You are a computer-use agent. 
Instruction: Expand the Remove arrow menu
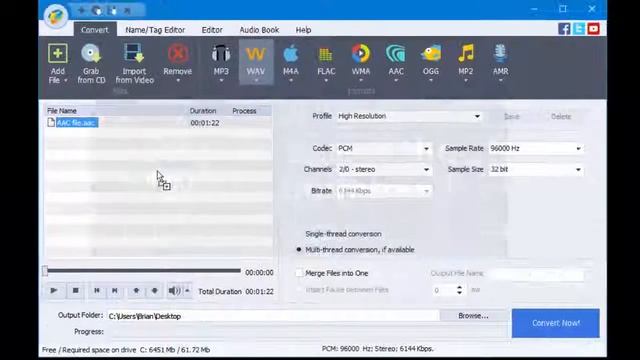tap(178, 81)
